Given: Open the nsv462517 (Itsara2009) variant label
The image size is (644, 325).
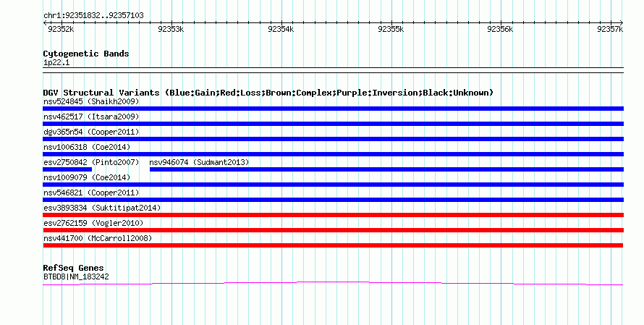Looking at the screenshot, I should pos(91,117).
